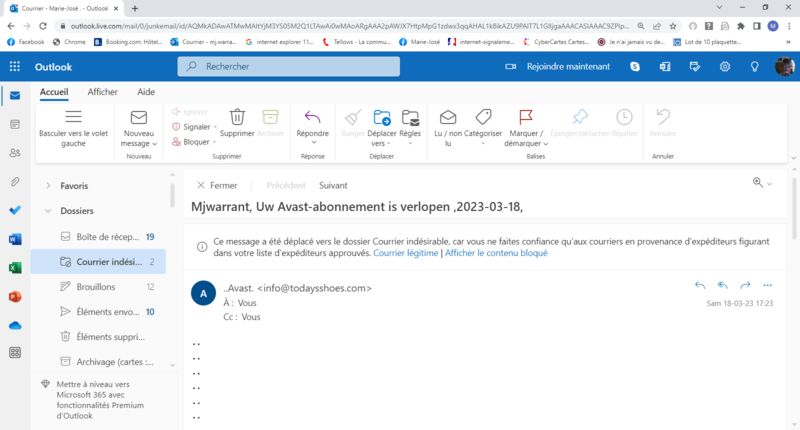Open Règles dropdown

pos(410,144)
